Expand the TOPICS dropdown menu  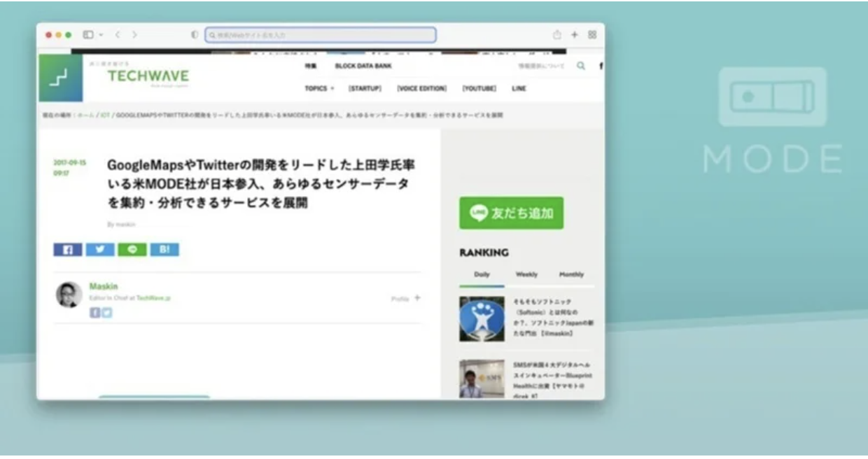pos(319,89)
